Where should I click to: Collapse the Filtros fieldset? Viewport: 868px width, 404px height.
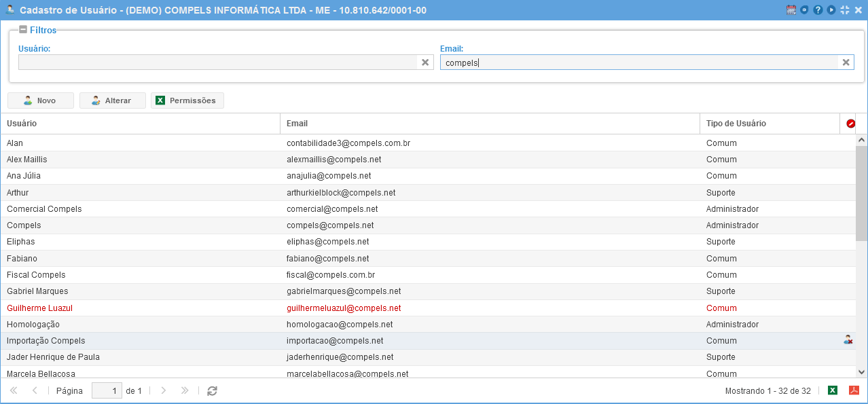coord(23,30)
